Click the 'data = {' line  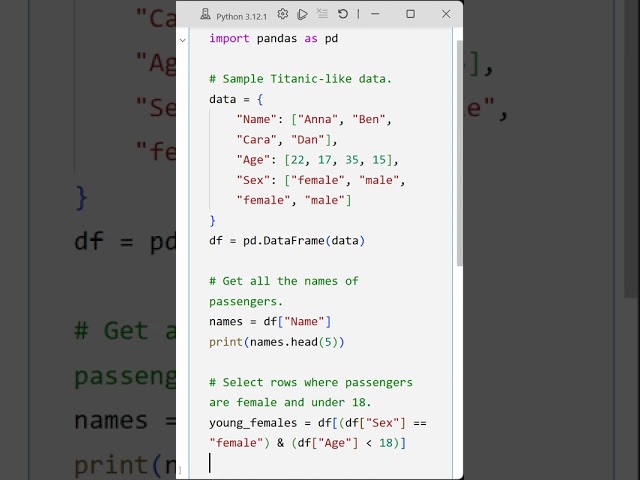pyautogui.click(x=236, y=99)
